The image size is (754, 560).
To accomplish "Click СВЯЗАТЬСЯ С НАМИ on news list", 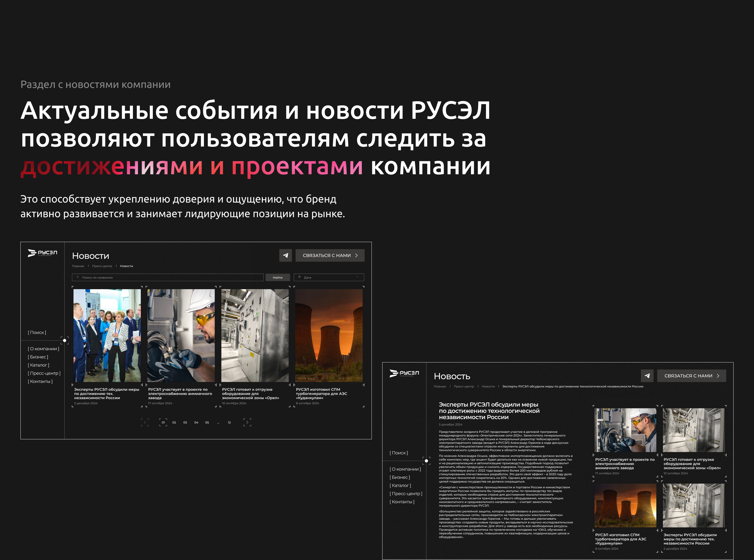I will click(330, 255).
